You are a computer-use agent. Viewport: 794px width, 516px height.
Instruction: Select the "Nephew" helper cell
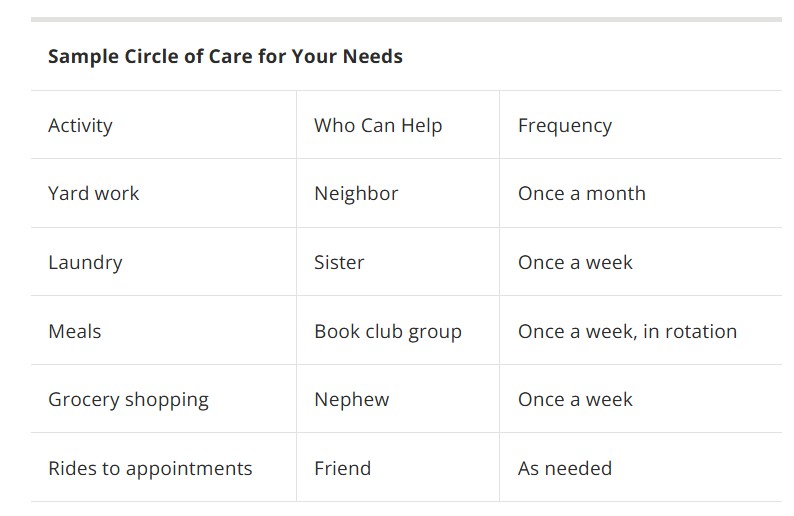tap(352, 400)
